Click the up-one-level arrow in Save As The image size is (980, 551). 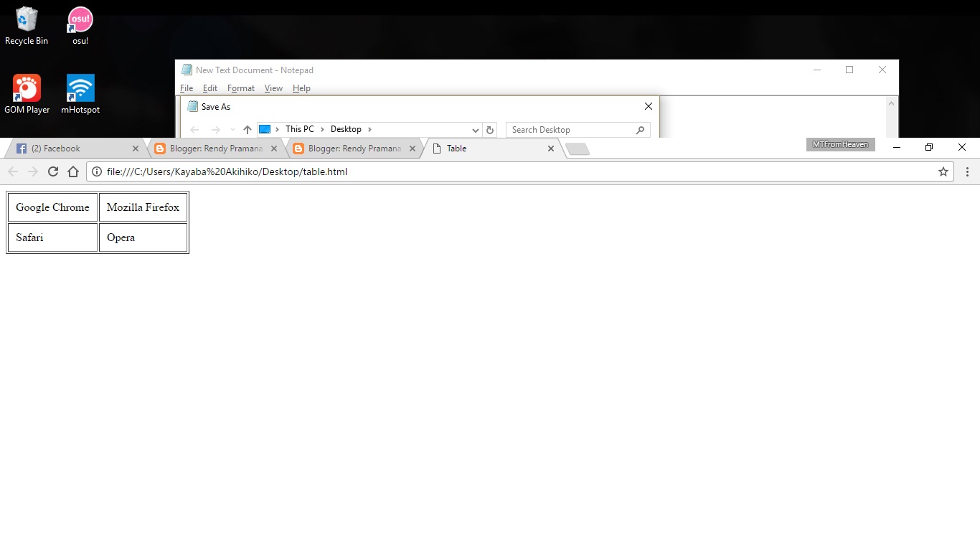click(x=247, y=129)
